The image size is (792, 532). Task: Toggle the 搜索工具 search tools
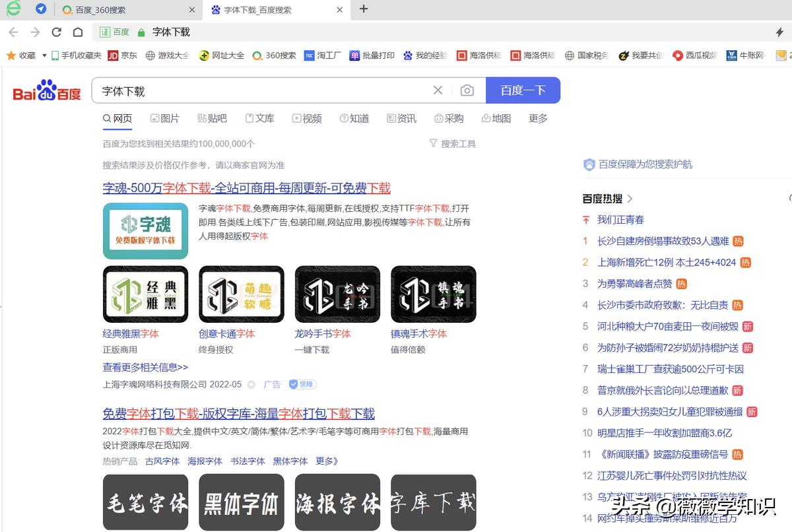(x=457, y=143)
